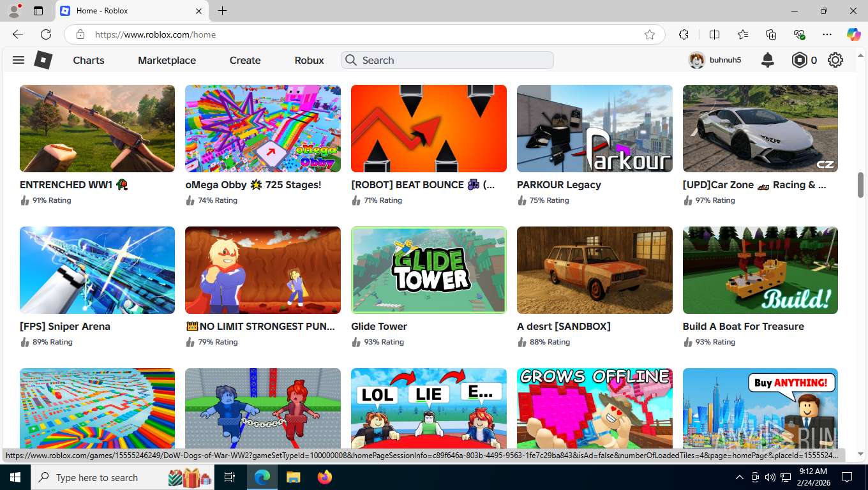
Task: Open oMega Obby 725 Stages thumbnail
Action: tap(263, 128)
